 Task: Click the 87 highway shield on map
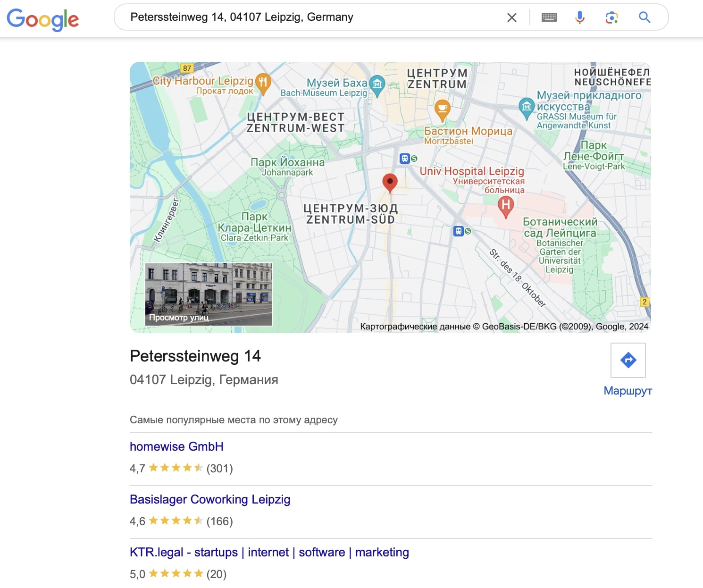(187, 68)
